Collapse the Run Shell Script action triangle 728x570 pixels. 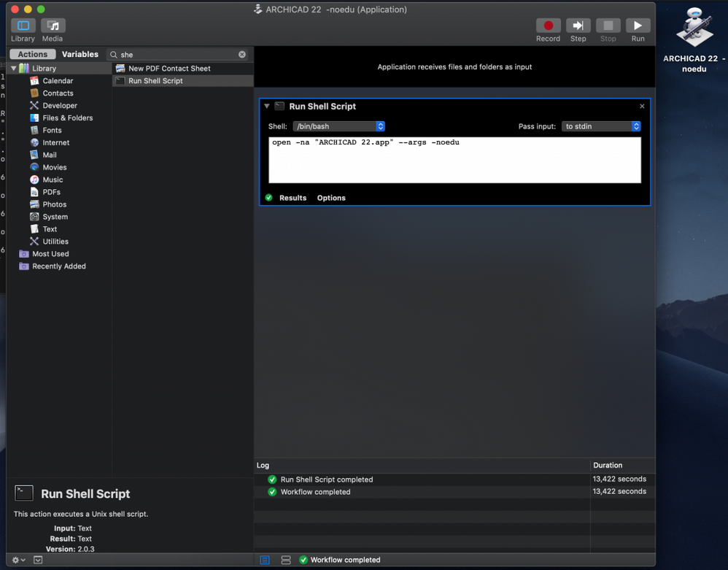click(x=266, y=107)
